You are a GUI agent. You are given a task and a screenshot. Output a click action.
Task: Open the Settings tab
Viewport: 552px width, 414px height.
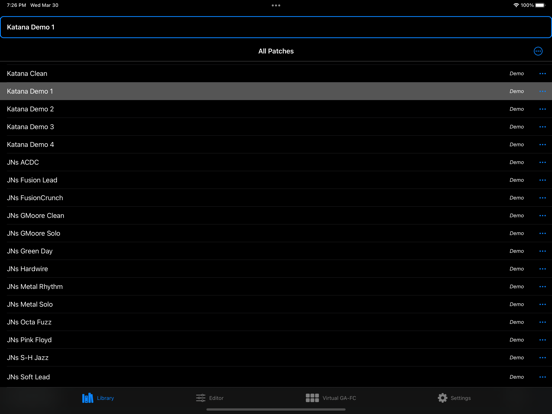pyautogui.click(x=454, y=398)
